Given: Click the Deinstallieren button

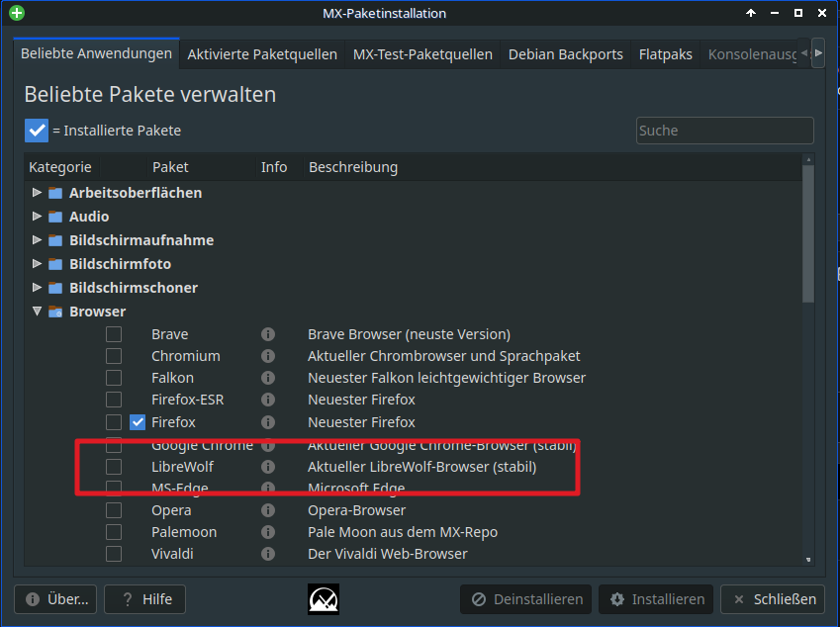Looking at the screenshot, I should click(526, 599).
